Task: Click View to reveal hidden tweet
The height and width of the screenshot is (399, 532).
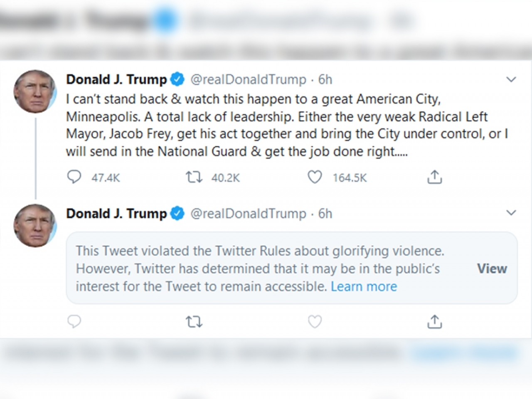Action: (492, 268)
